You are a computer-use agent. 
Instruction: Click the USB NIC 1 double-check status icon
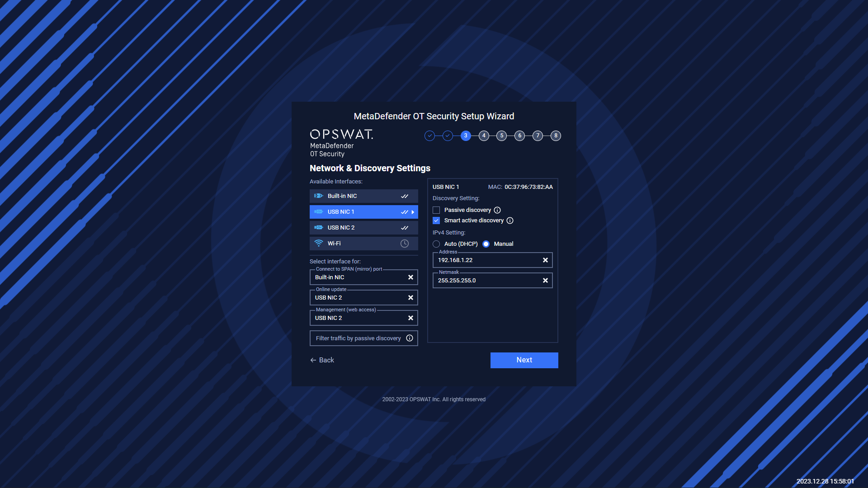click(405, 212)
